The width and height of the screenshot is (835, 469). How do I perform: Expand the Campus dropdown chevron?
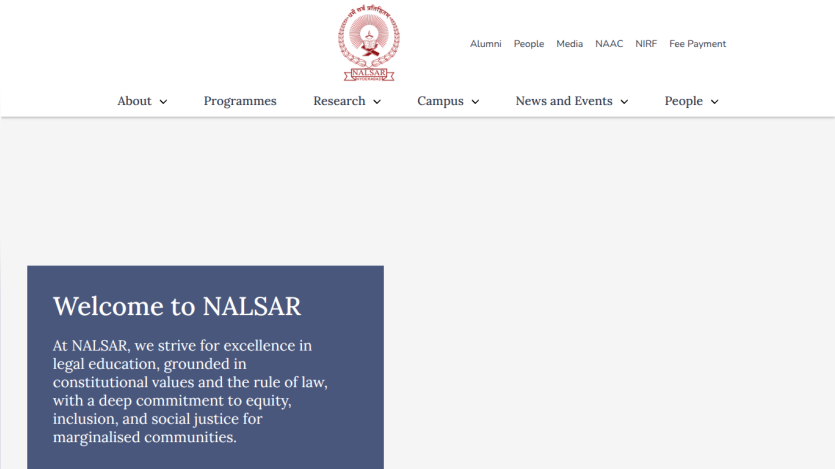coord(475,102)
